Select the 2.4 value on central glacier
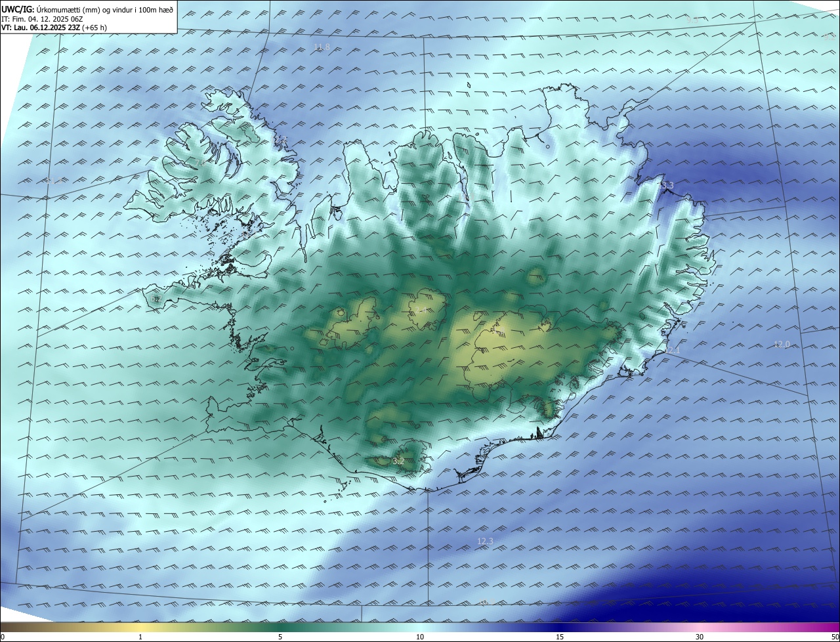Viewport: 840px width, 642px height. point(421,310)
